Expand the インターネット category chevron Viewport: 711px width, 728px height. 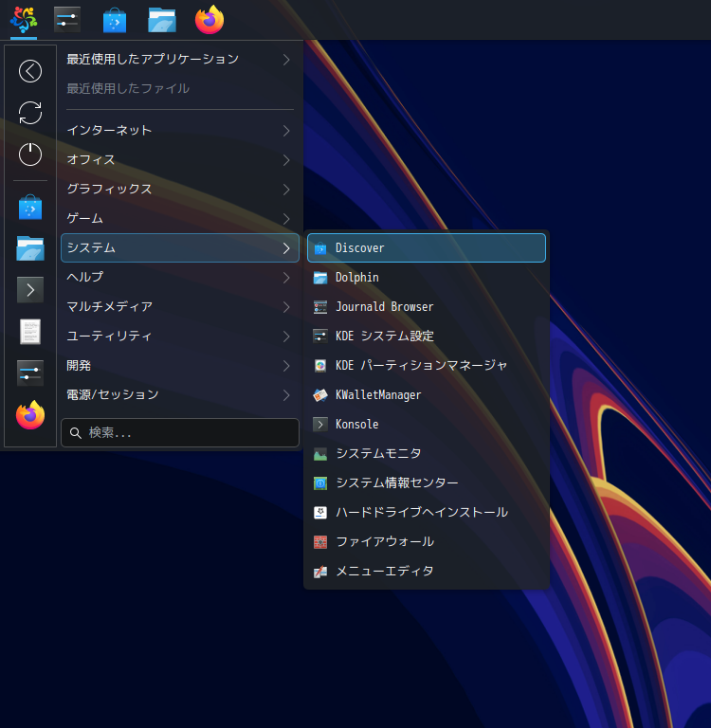click(286, 131)
